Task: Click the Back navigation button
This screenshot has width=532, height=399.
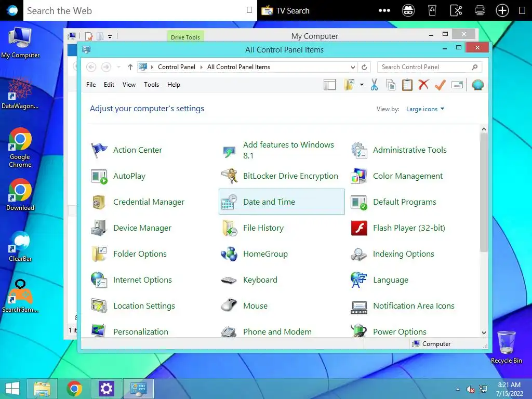Action: [91, 67]
